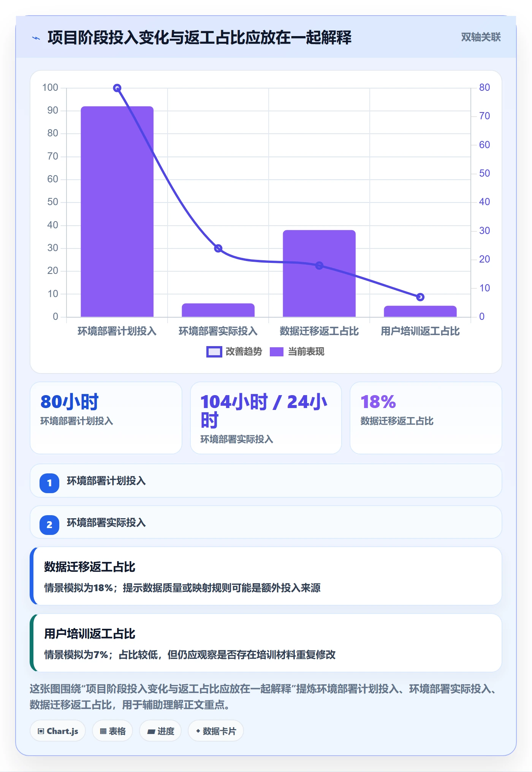532x772 pixels.
Task: Click the icon in the Chart.js tag
Action: tap(41, 731)
